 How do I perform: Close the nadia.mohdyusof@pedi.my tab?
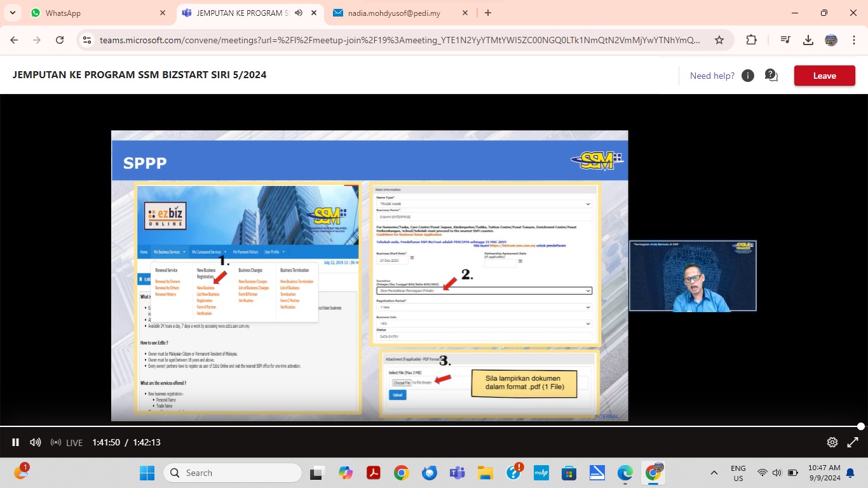point(465,13)
